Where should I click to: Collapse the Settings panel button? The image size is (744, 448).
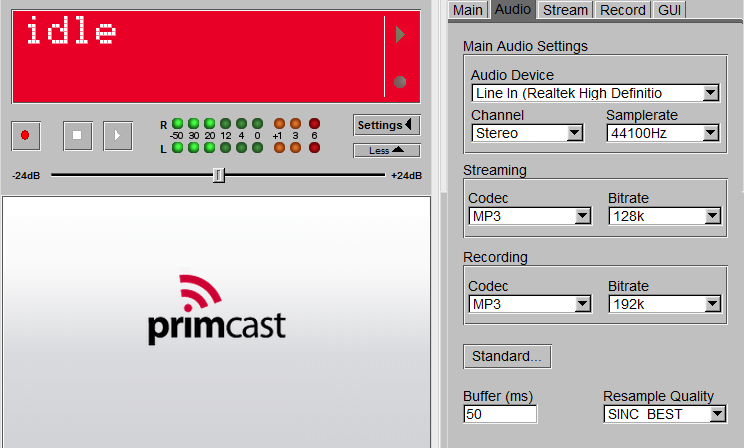(386, 125)
